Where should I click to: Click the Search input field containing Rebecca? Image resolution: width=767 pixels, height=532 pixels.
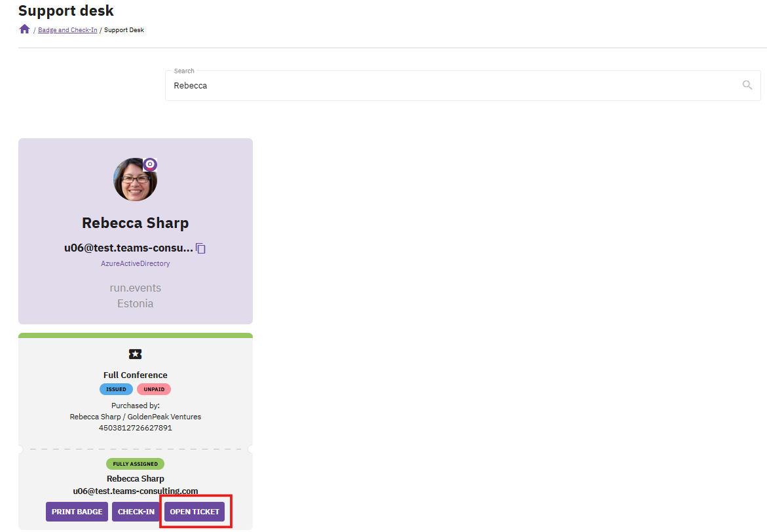[452, 85]
